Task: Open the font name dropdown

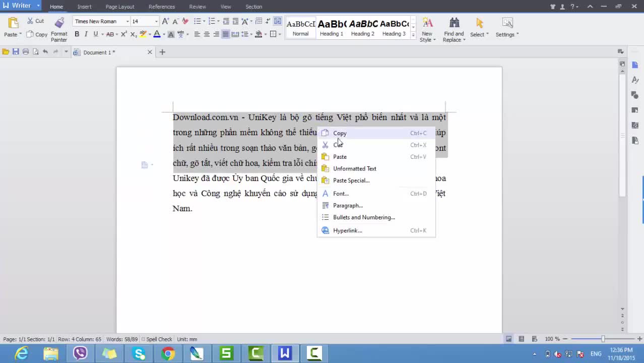Action: point(127,21)
